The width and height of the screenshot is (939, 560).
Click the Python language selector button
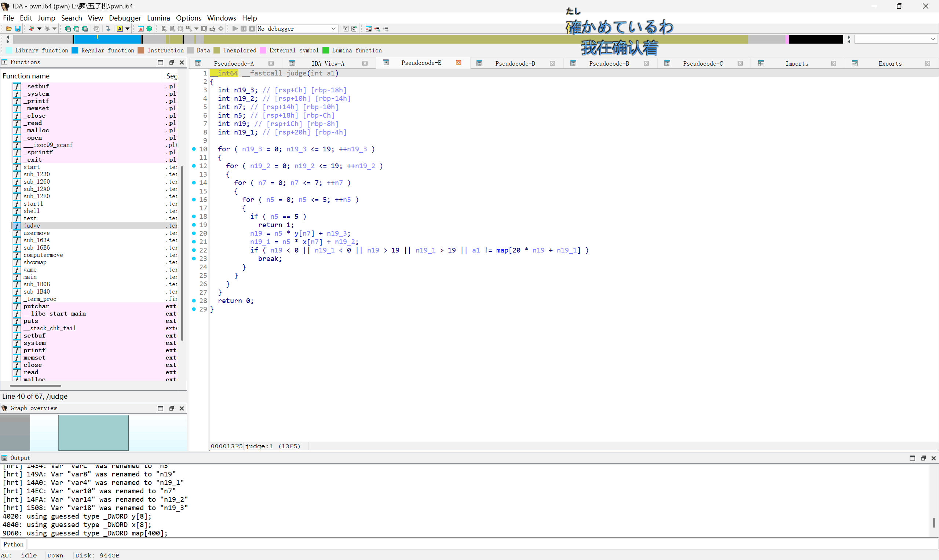[x=13, y=544]
